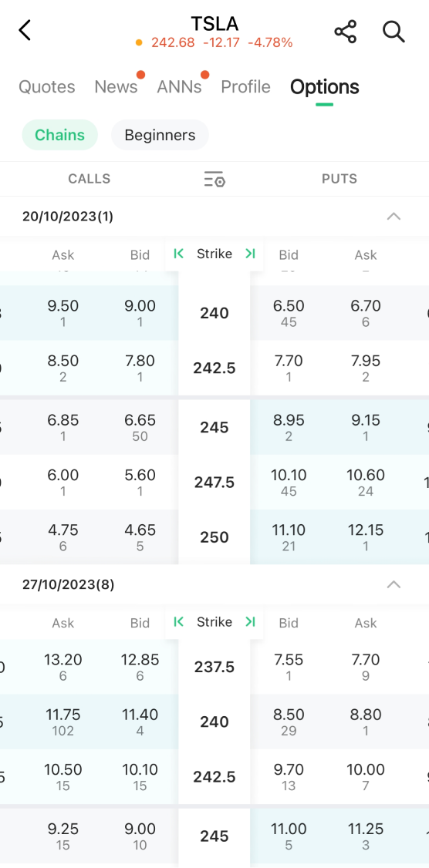Switch to the Quotes tab

pyautogui.click(x=46, y=87)
